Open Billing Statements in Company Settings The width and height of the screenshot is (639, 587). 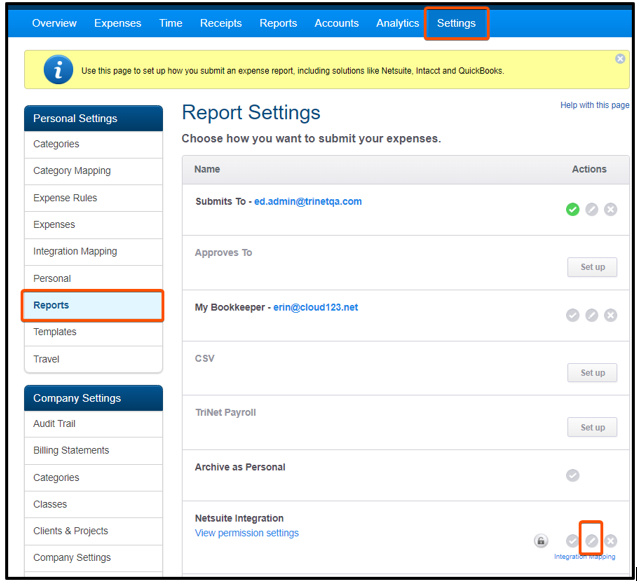pos(93,450)
